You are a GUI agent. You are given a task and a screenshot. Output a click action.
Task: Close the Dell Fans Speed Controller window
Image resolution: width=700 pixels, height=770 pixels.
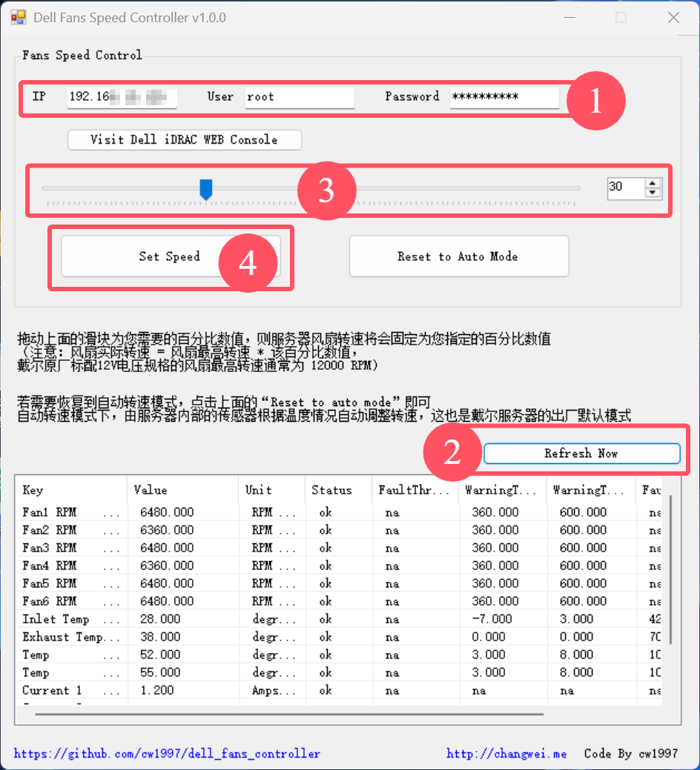coord(673,18)
